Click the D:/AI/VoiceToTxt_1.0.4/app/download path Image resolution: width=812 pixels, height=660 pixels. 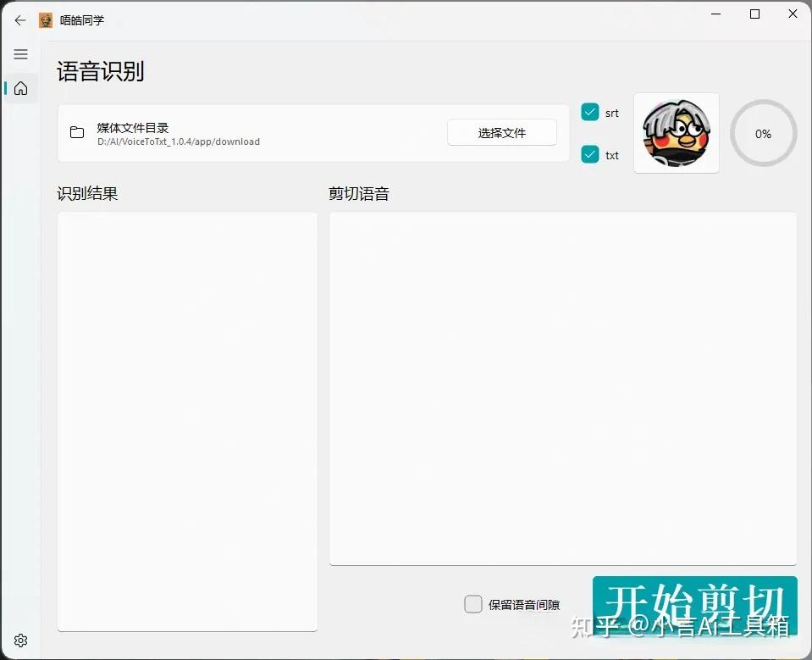(x=179, y=141)
